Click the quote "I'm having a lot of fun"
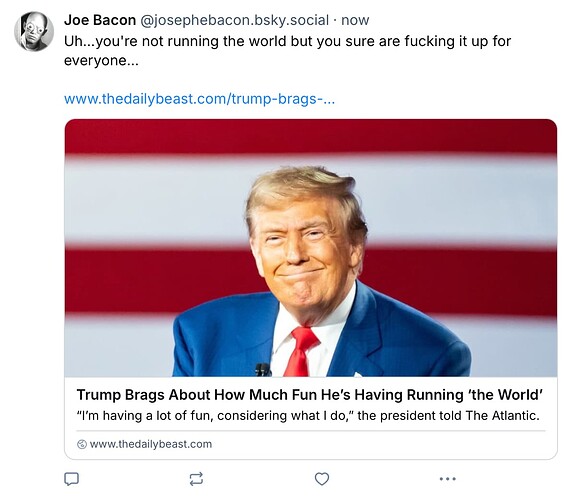 (x=145, y=416)
